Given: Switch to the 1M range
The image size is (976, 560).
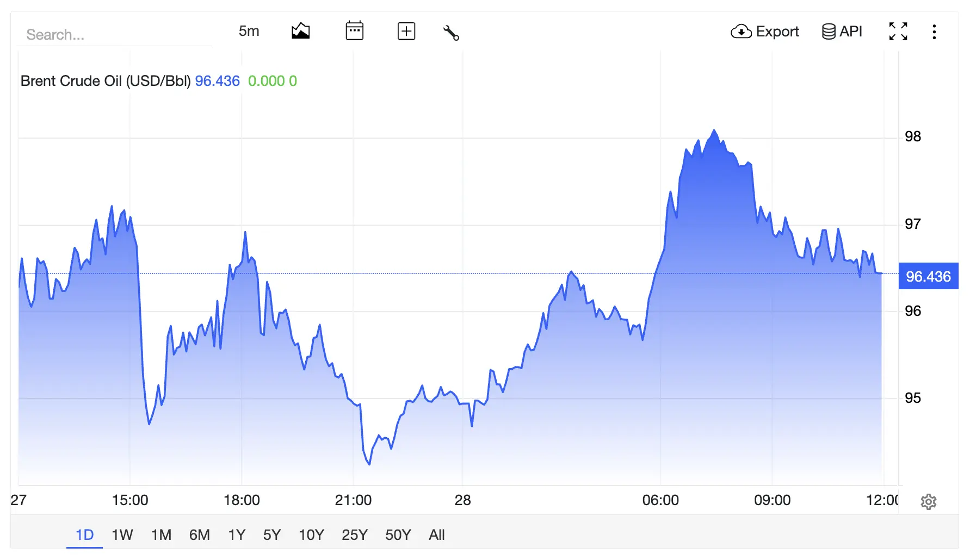Looking at the screenshot, I should pyautogui.click(x=161, y=535).
